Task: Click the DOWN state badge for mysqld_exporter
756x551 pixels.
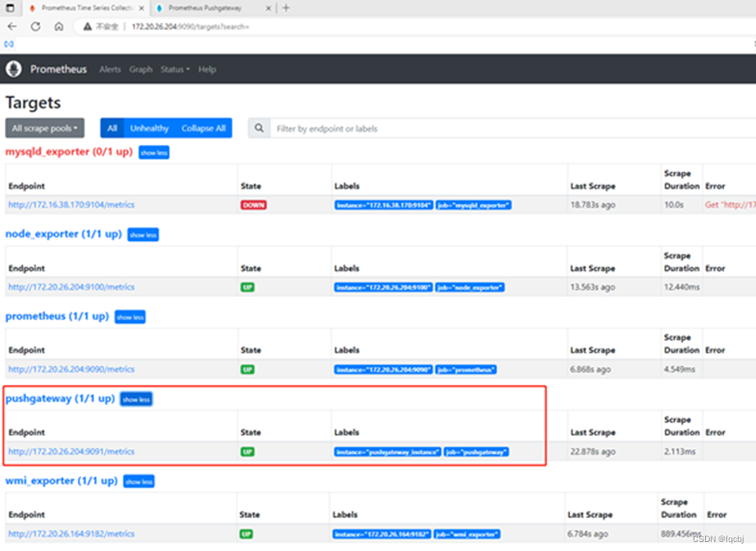Action: [253, 205]
